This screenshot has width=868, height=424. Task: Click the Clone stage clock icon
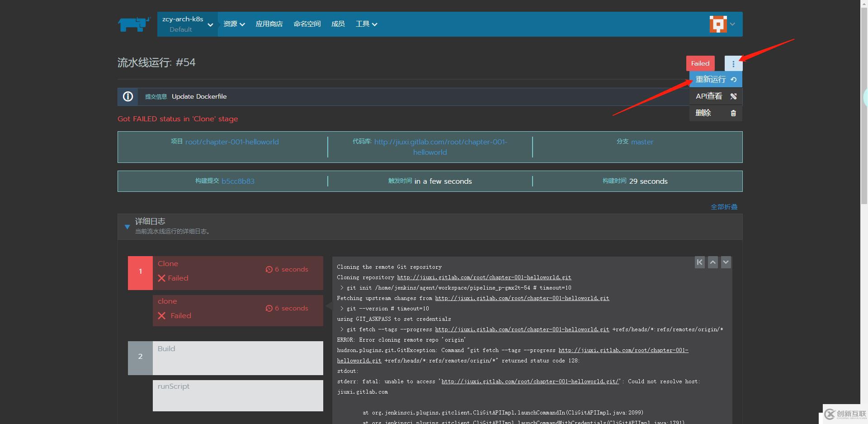tap(269, 269)
